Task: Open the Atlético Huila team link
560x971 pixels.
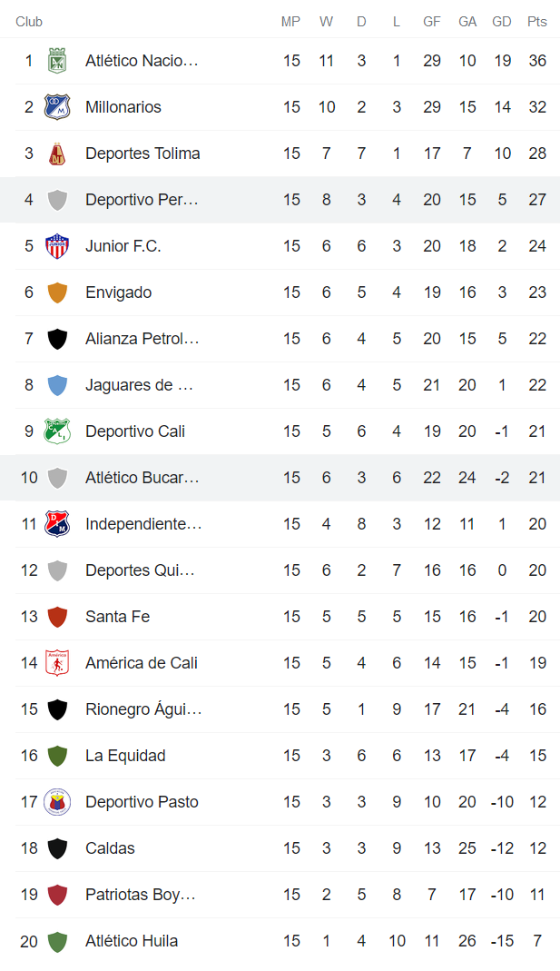Action: point(132,941)
